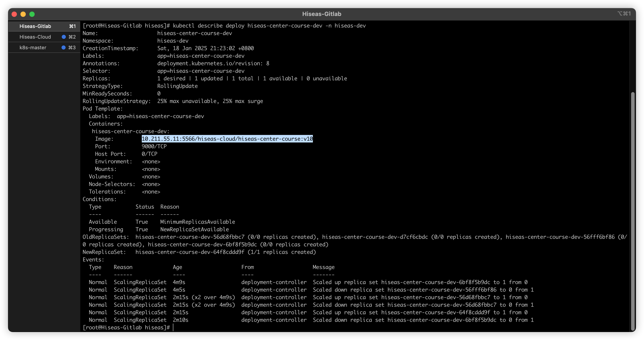Screen dimensions: 644x340
Task: Switch to the Hiseas-Cloud session tab
Action: click(44, 37)
